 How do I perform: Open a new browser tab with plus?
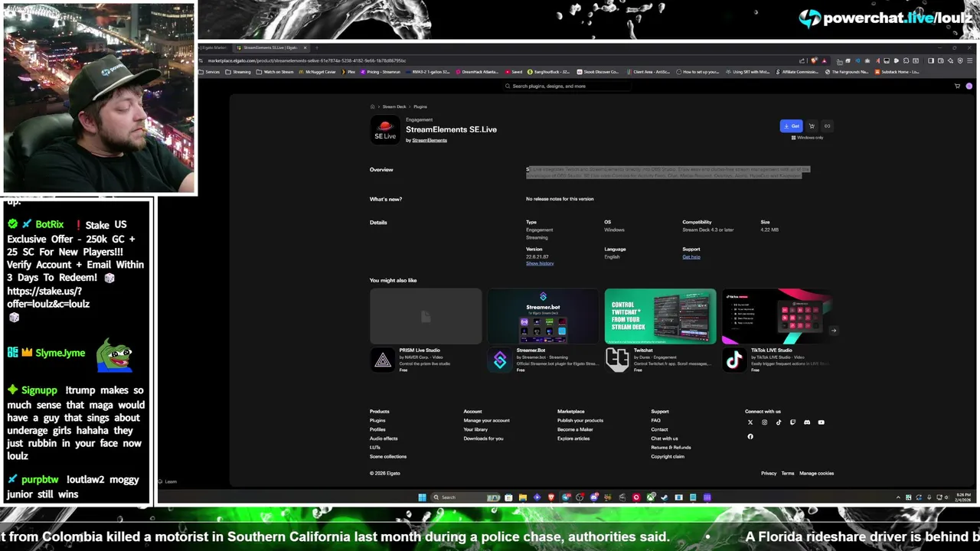(316, 47)
